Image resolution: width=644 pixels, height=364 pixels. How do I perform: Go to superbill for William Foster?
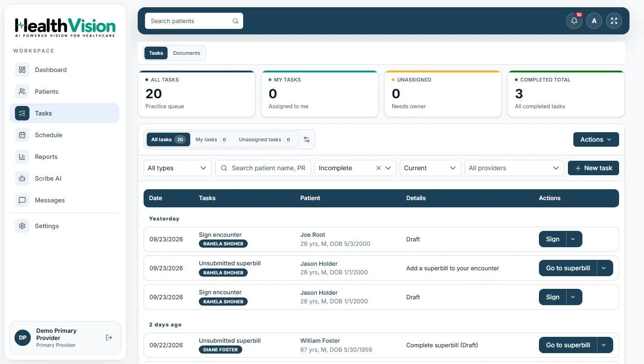tap(568, 345)
